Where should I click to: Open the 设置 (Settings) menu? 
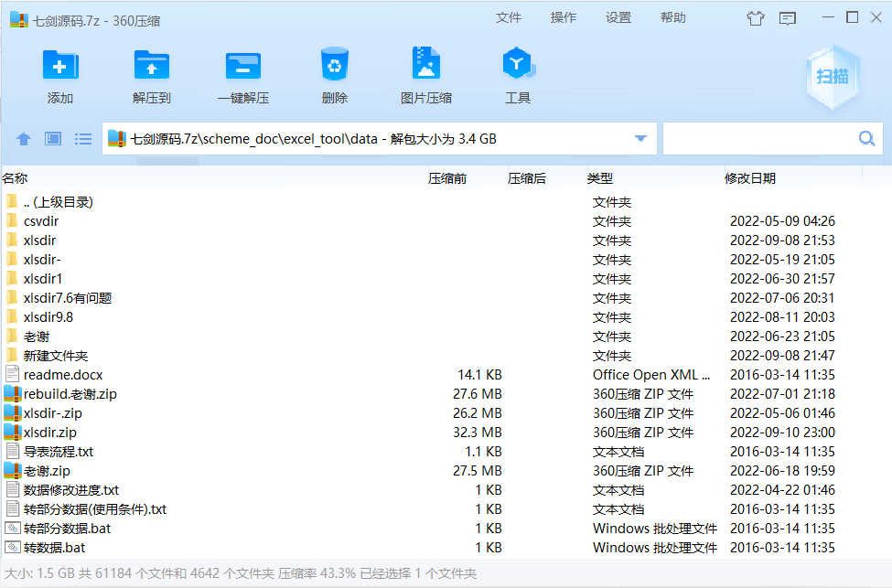point(618,17)
